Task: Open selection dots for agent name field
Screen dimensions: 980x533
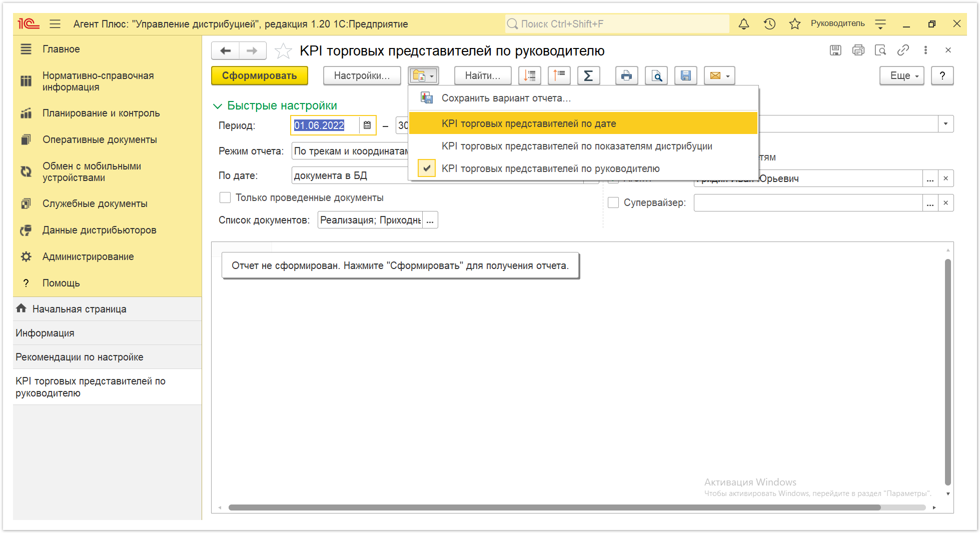Action: click(930, 178)
